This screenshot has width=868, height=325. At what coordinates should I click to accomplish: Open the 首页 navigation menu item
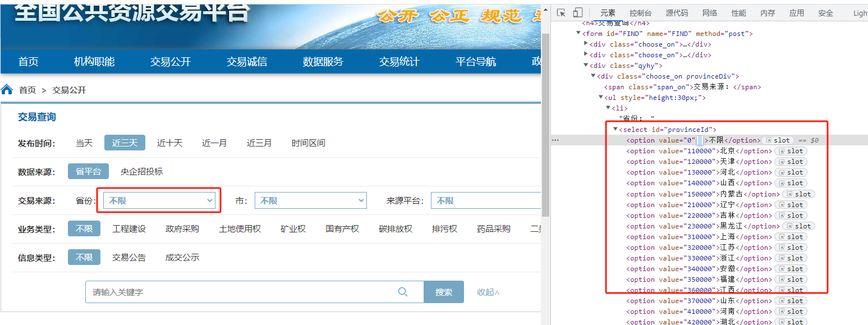(29, 62)
